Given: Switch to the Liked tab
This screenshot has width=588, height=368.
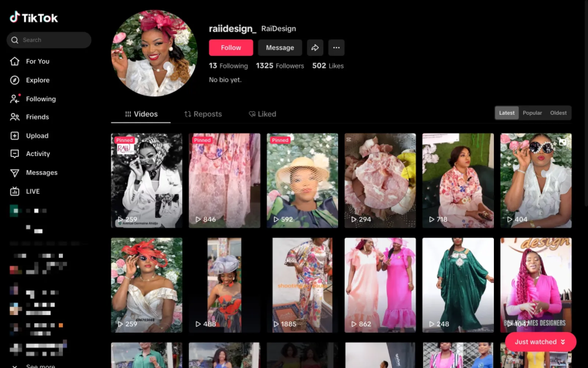Looking at the screenshot, I should click(262, 114).
